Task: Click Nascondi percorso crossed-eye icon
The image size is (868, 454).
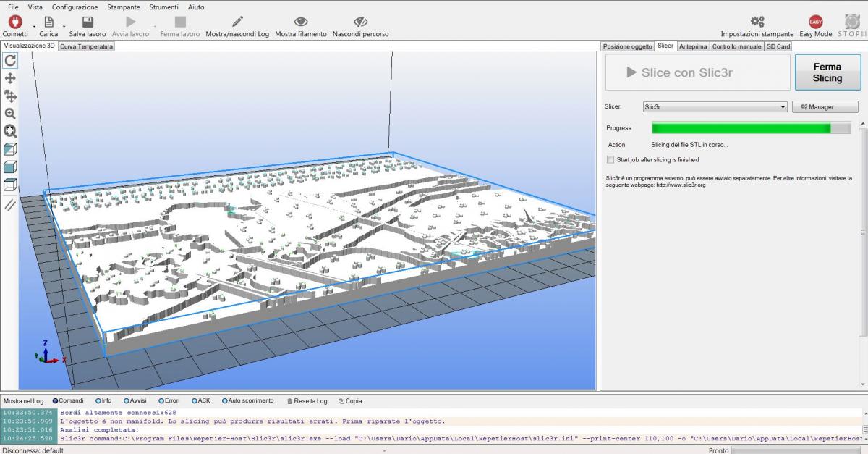Action: coord(360,22)
